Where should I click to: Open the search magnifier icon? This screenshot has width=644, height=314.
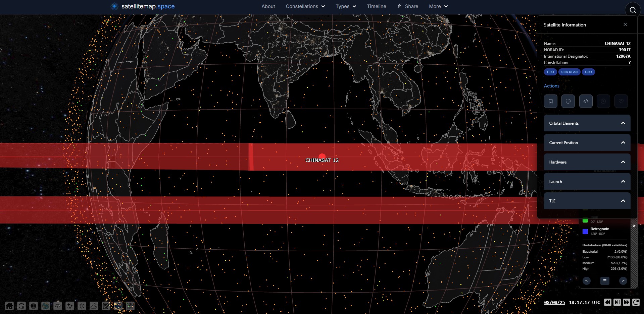pyautogui.click(x=633, y=10)
